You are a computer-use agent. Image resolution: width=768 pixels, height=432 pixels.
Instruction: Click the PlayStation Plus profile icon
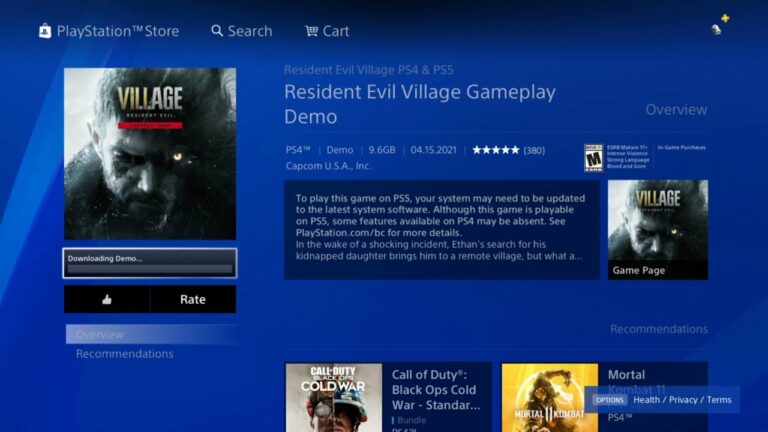720,25
